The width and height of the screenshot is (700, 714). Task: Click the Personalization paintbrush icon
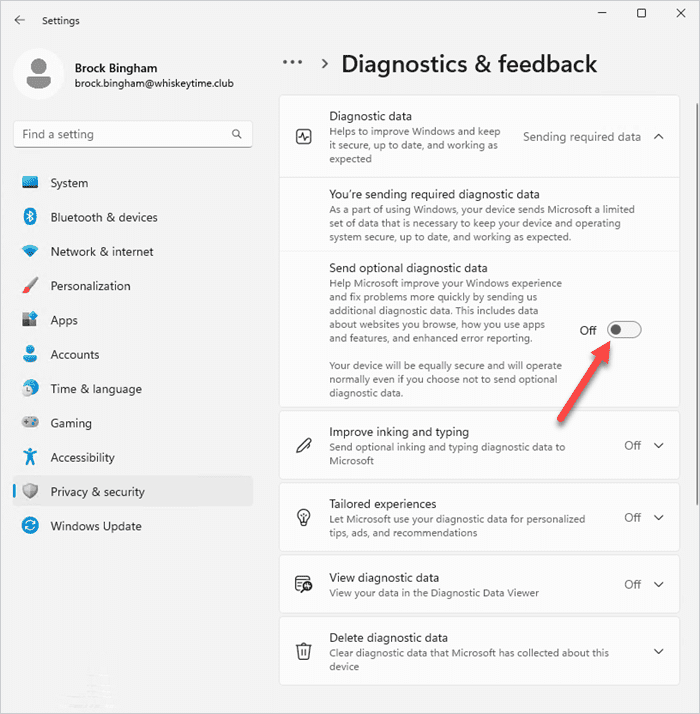click(30, 286)
